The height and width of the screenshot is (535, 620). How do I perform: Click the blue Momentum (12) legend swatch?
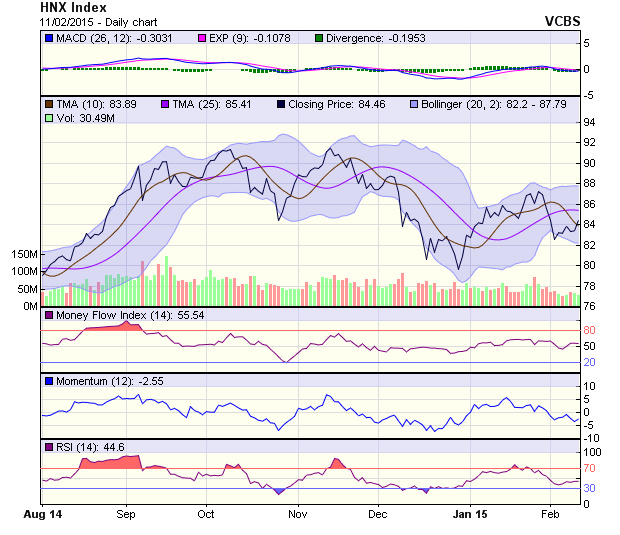[x=48, y=381]
